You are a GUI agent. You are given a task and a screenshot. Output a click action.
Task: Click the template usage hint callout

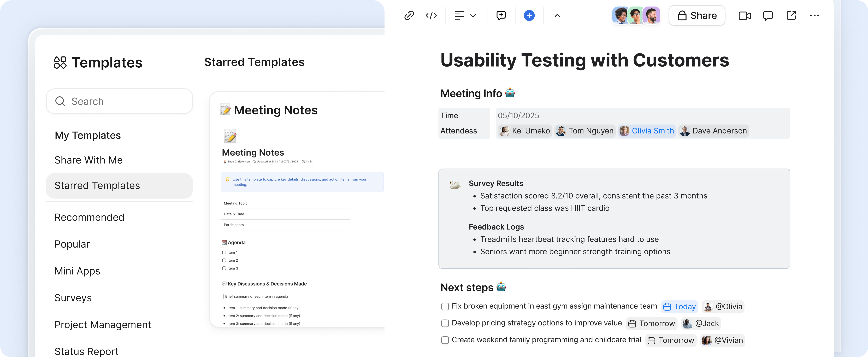tap(302, 182)
